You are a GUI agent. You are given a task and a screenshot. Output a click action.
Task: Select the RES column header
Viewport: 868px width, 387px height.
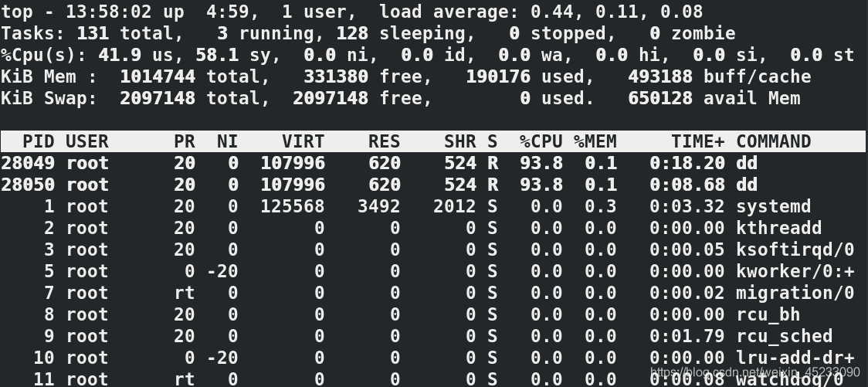(384, 141)
